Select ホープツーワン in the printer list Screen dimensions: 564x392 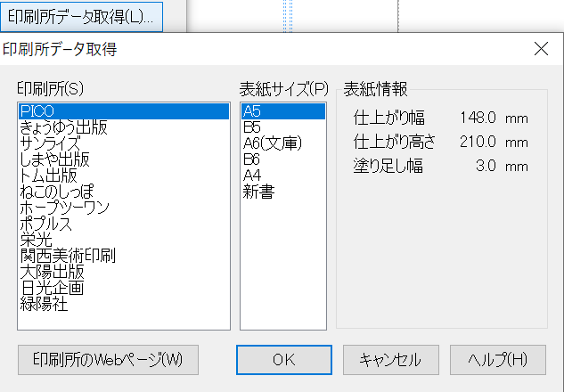click(124, 208)
